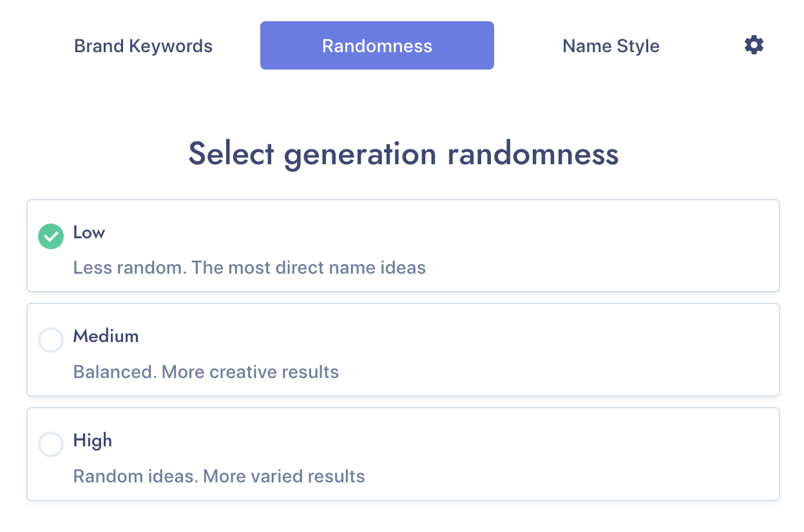The image size is (804, 532).
Task: Click the 'Select generation randomness' heading
Action: click(x=403, y=154)
